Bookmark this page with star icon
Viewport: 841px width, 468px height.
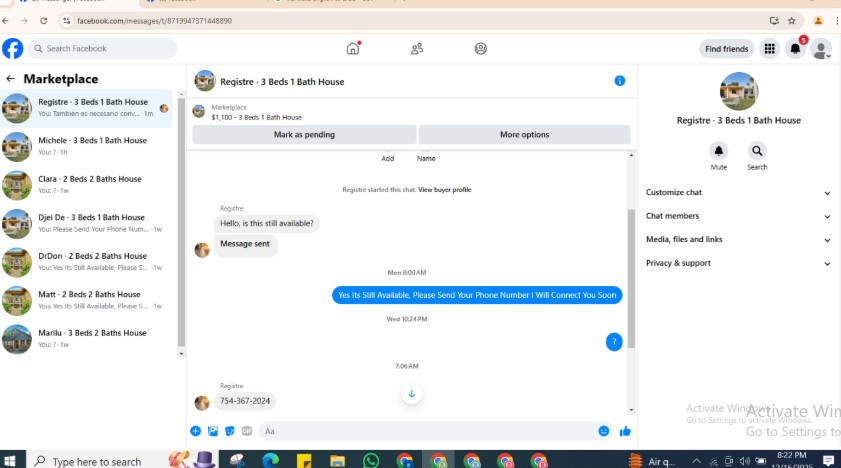pyautogui.click(x=792, y=21)
